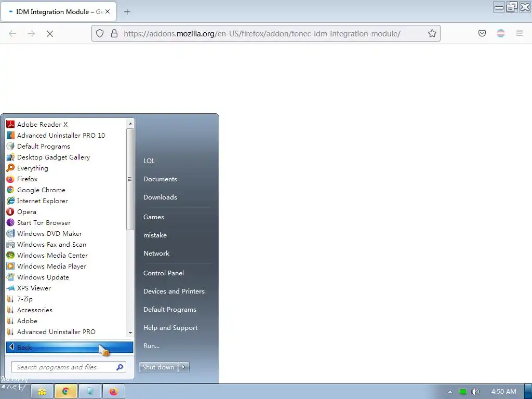Open Downloads from the Start menu
The height and width of the screenshot is (399, 532).
coord(160,197)
